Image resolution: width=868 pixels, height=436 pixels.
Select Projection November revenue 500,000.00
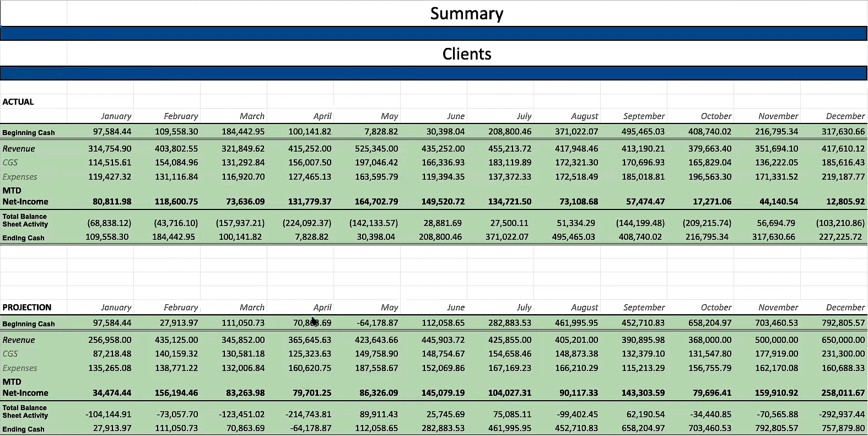[x=777, y=340]
